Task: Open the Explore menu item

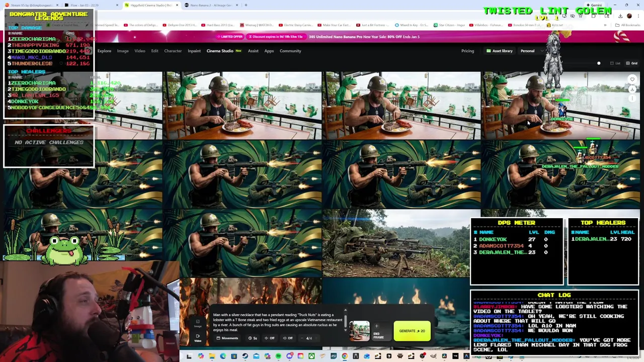Action: 104,51
